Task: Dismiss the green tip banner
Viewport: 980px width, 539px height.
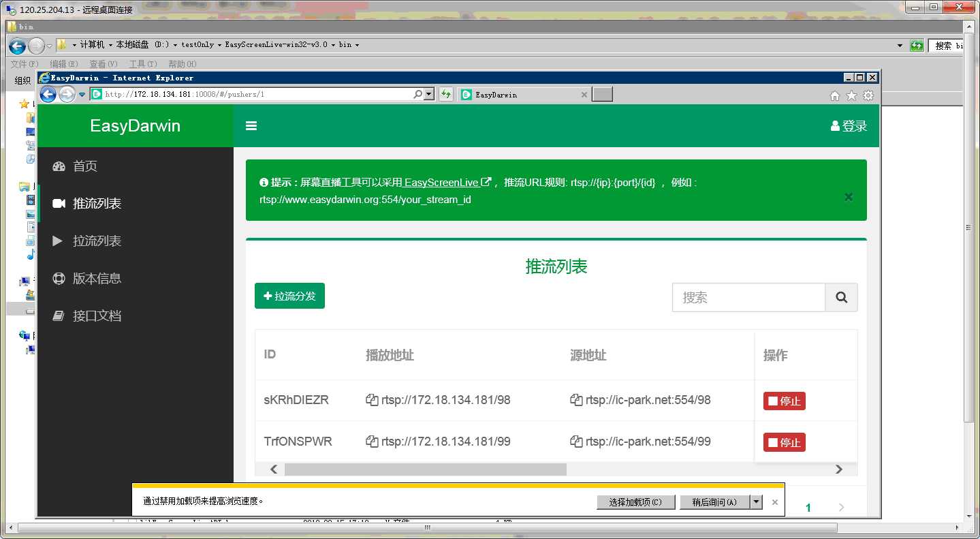Action: coord(849,197)
